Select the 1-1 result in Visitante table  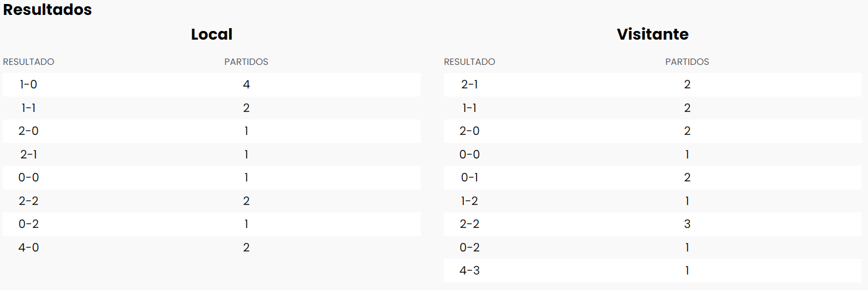coord(470,108)
